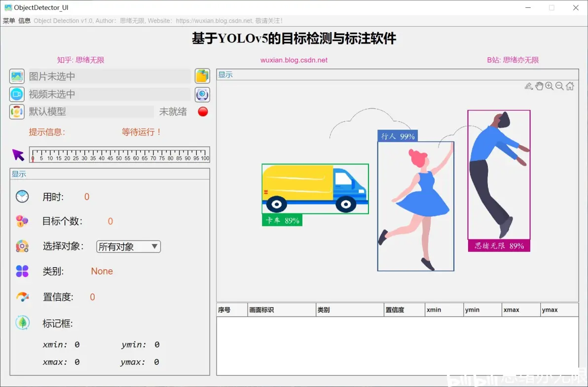Click the model selection icon

pyautogui.click(x=17, y=111)
